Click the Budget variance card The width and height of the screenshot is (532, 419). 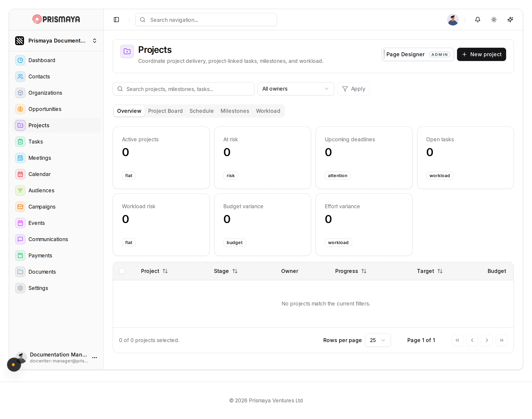tap(262, 225)
